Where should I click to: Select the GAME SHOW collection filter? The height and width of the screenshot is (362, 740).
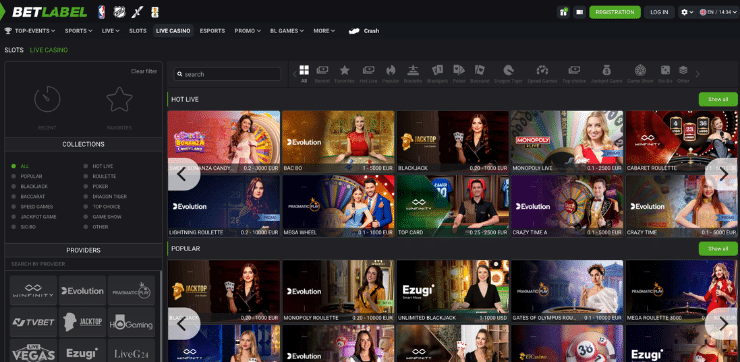point(102,217)
